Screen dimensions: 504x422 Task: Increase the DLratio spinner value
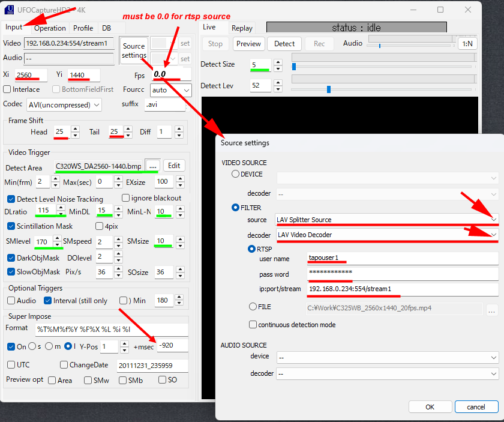click(61, 208)
